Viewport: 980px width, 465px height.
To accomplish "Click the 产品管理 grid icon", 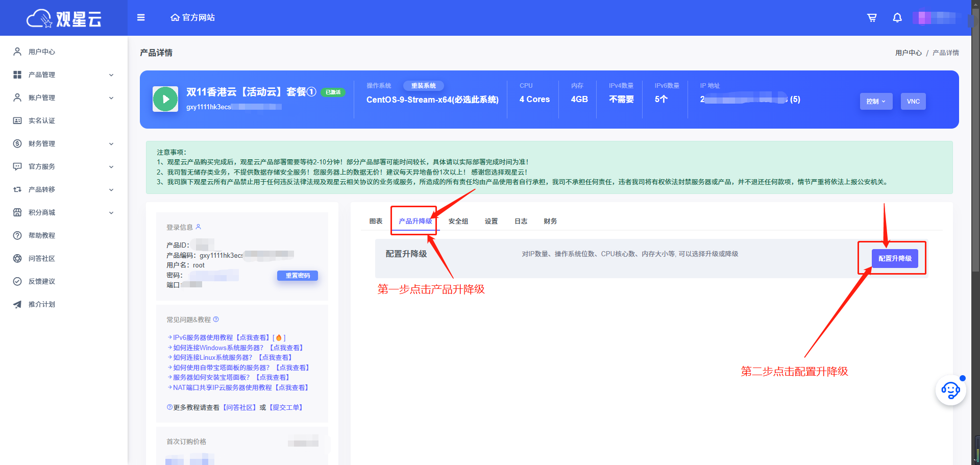I will click(17, 75).
